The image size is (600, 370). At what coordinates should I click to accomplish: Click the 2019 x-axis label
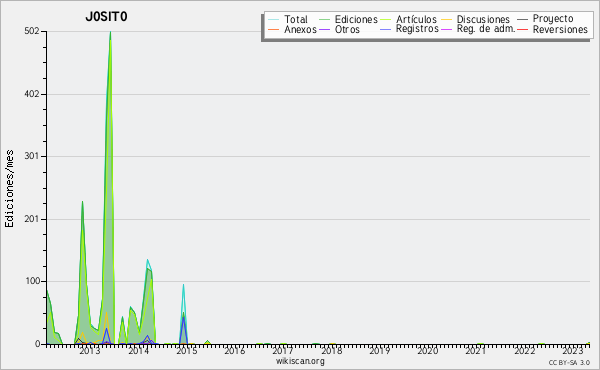tap(380, 350)
